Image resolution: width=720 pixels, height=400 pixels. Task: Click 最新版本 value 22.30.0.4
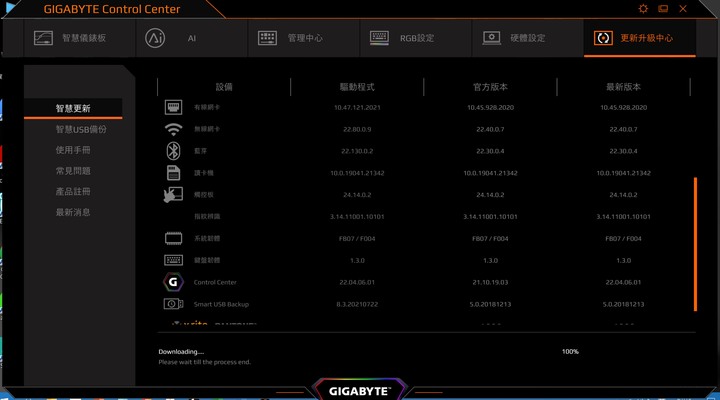coord(624,151)
